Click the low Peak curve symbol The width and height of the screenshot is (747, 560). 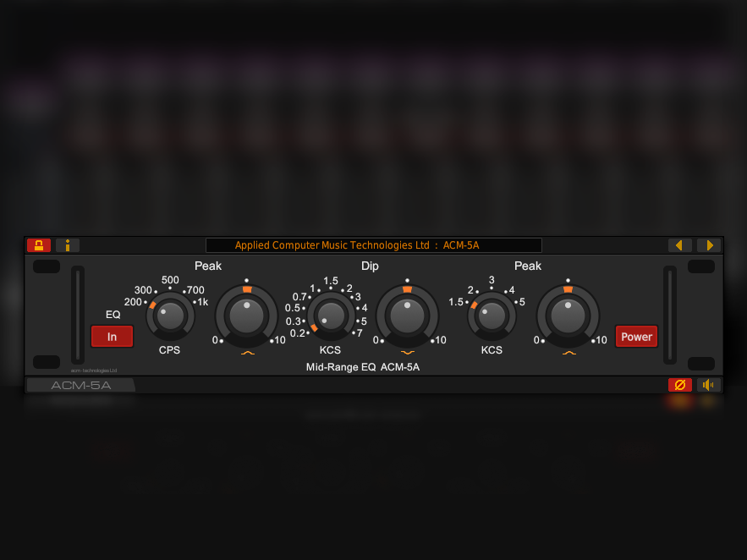(x=247, y=352)
